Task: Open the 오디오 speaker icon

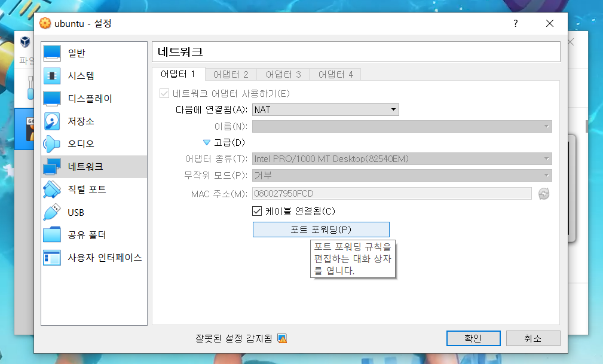Action: click(52, 144)
